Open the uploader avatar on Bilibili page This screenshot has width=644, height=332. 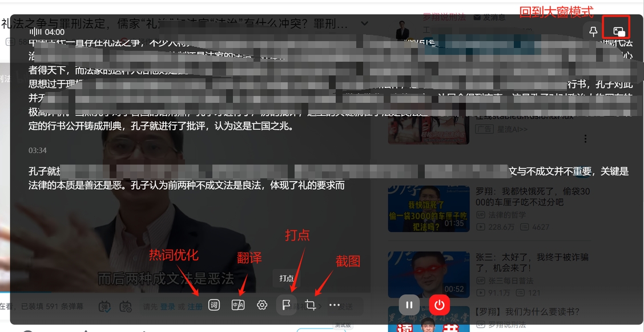(x=402, y=30)
